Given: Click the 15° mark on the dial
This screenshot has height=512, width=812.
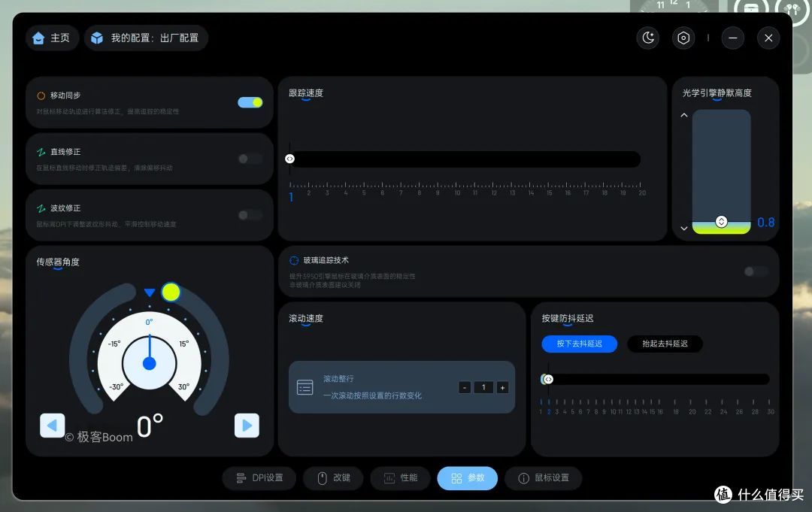Looking at the screenshot, I should [184, 344].
